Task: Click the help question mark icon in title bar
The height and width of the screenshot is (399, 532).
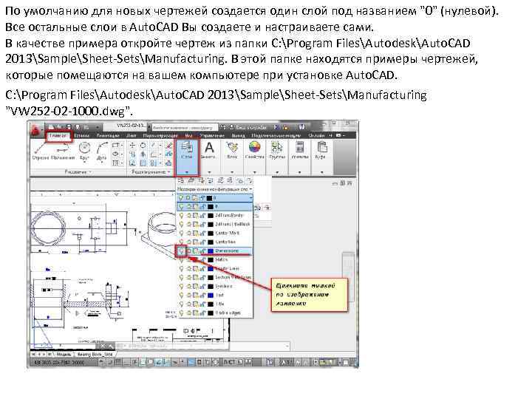Action: (x=301, y=127)
